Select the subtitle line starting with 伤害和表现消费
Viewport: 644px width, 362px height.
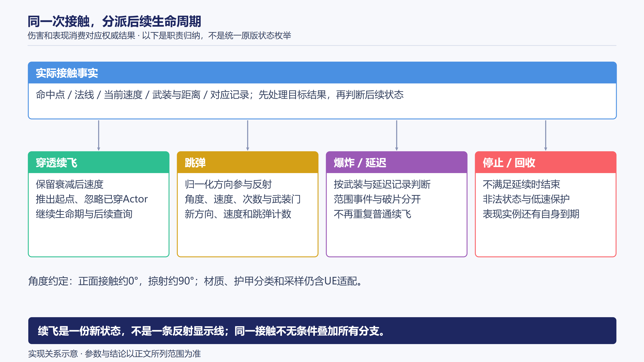[159, 36]
